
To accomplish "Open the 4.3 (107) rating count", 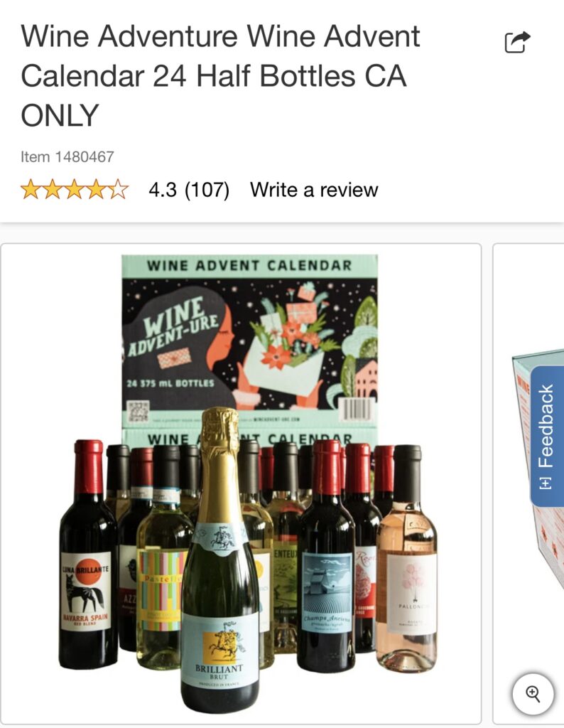I will tap(189, 190).
